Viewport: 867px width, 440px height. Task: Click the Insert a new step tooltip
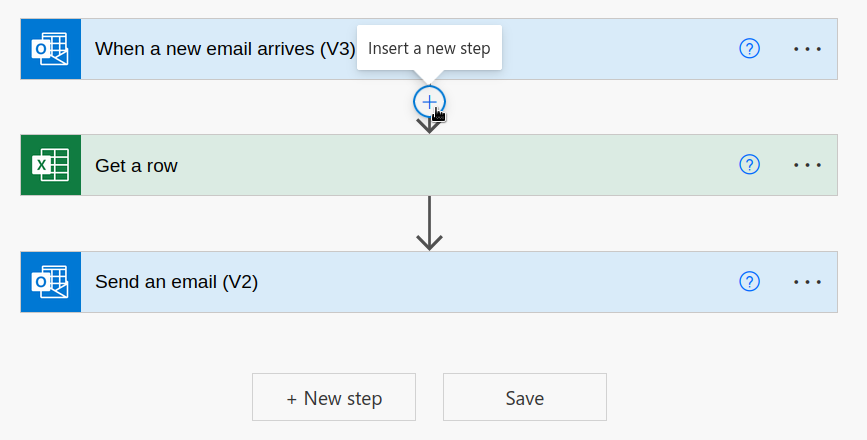tap(429, 48)
